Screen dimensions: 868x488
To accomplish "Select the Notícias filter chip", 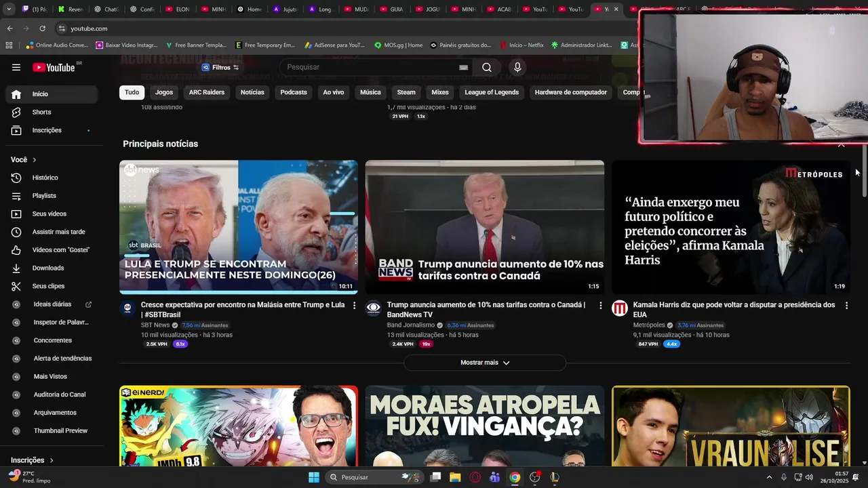I will [252, 92].
